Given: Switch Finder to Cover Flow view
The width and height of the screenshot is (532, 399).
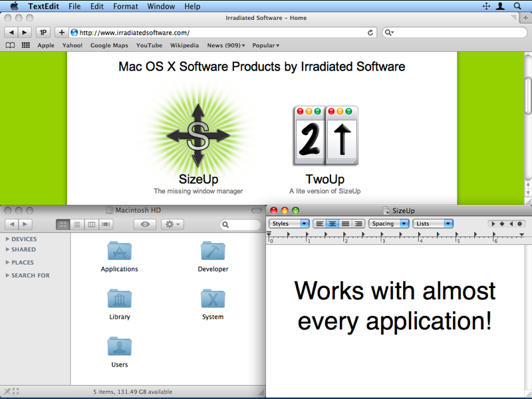Looking at the screenshot, I should pyautogui.click(x=106, y=224).
